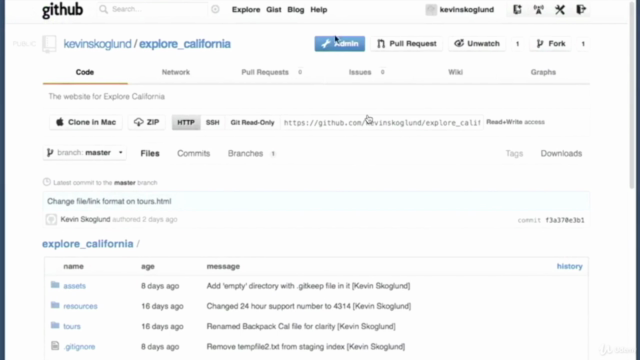Screen dimensions: 640x360
Task: Click the tours folder icon
Action: [55, 325]
